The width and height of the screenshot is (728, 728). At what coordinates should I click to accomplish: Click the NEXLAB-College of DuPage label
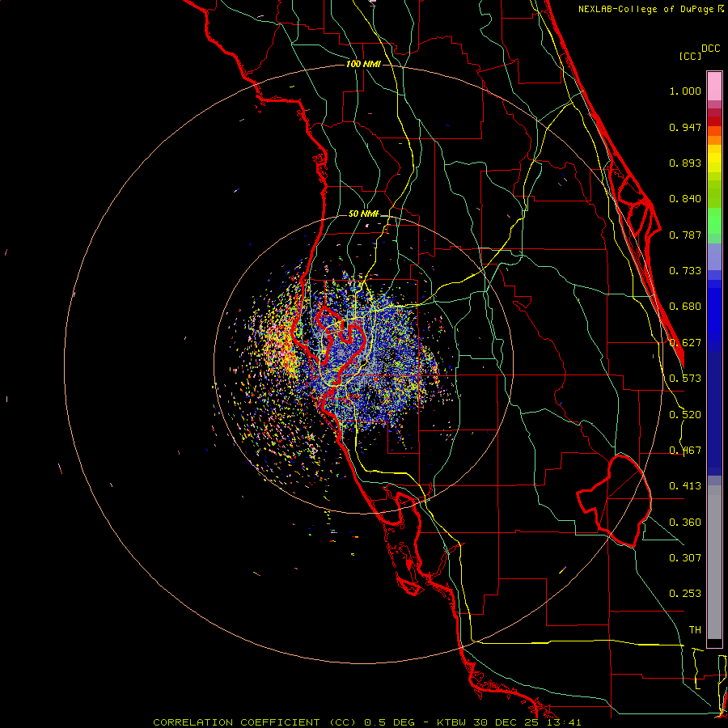point(650,9)
